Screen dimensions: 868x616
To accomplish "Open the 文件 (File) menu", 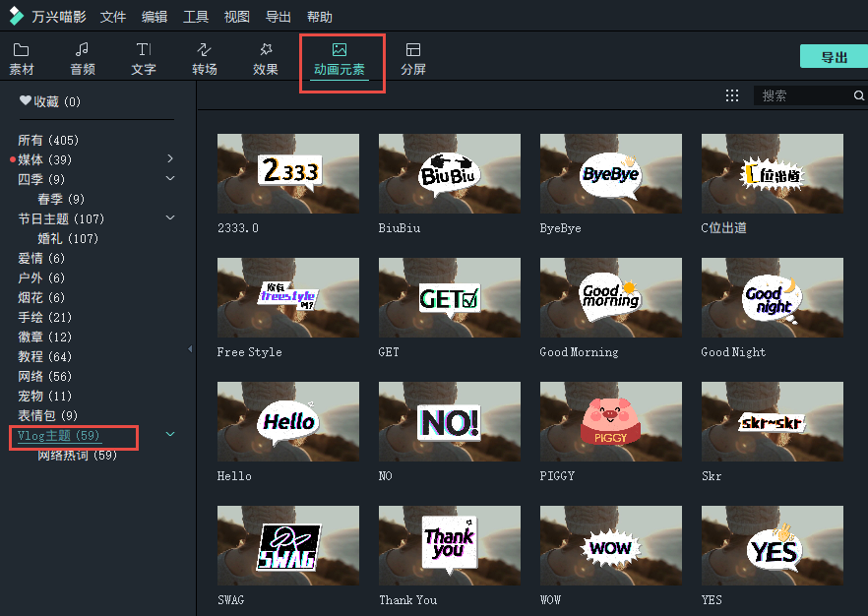I will (112, 16).
